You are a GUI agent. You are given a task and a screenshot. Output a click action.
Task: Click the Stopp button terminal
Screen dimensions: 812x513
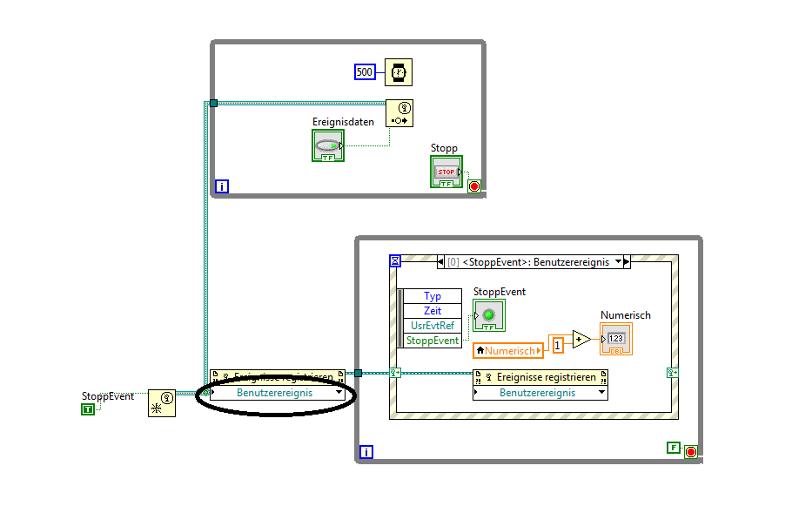point(446,172)
